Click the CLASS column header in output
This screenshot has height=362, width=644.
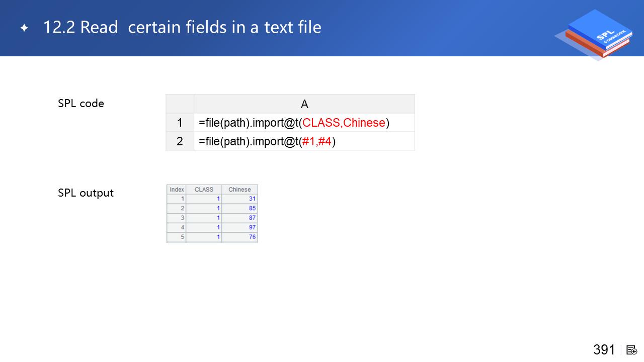click(204, 190)
